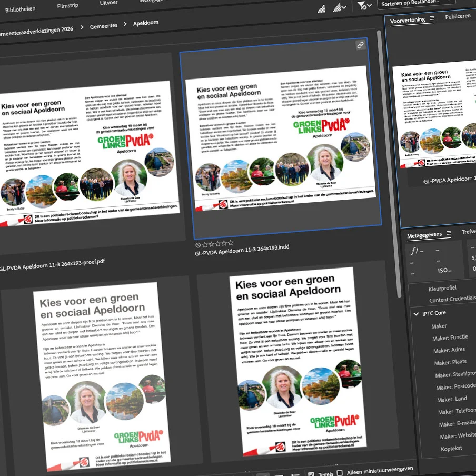Screen dimensions: 476x476
Task: Open the thumbnail quality options dropdown
Action: [340, 7]
